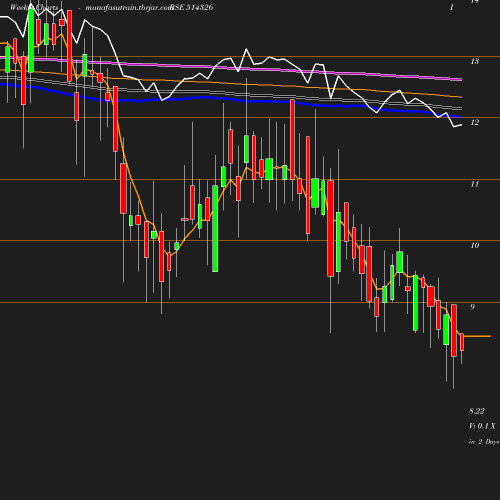Click the munafasutra website watermark text

pyautogui.click(x=129, y=8)
